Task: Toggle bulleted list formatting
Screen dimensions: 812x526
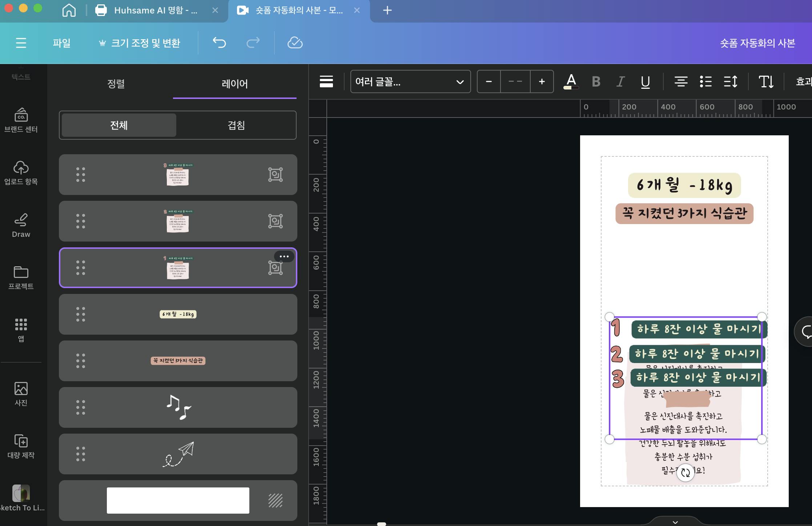Action: pyautogui.click(x=706, y=82)
